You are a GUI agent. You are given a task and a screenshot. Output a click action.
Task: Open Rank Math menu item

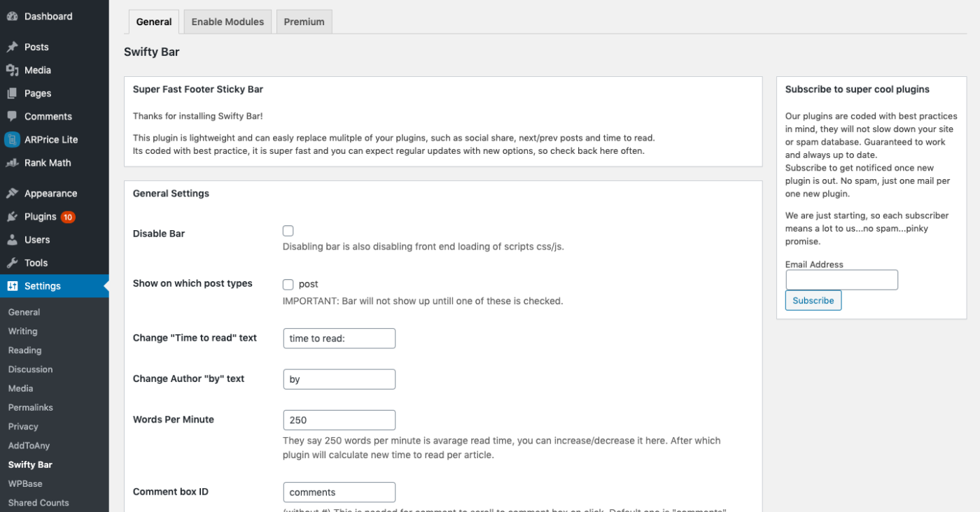tap(55, 162)
